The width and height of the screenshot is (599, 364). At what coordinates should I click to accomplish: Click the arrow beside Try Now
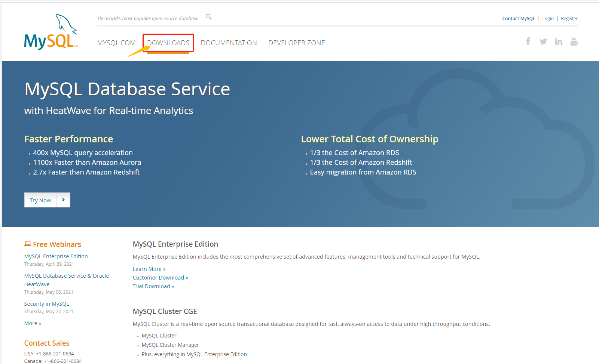coord(64,200)
